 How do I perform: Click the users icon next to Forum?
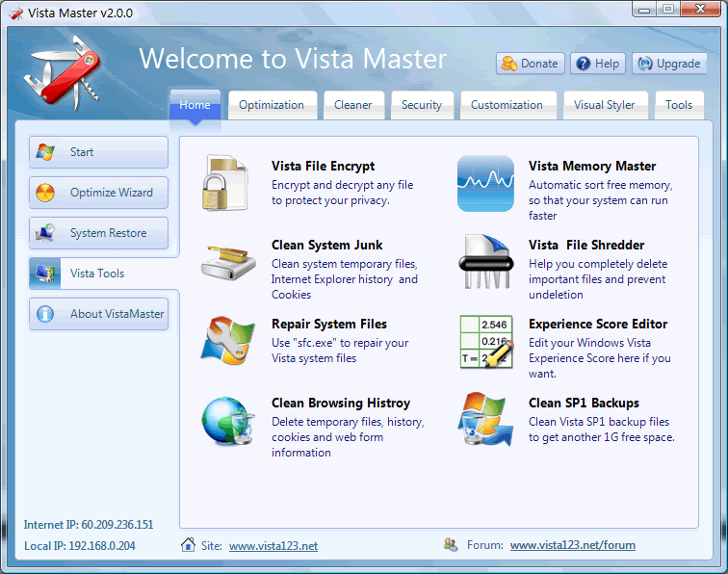pos(451,544)
